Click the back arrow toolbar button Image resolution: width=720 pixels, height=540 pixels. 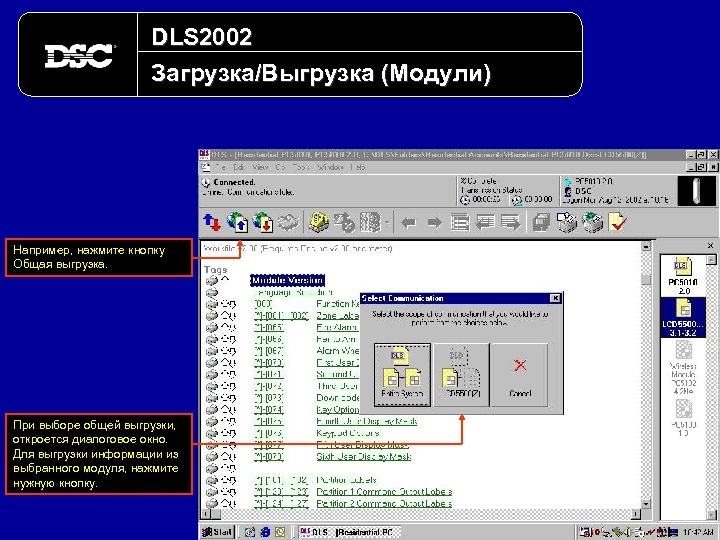pyautogui.click(x=408, y=223)
